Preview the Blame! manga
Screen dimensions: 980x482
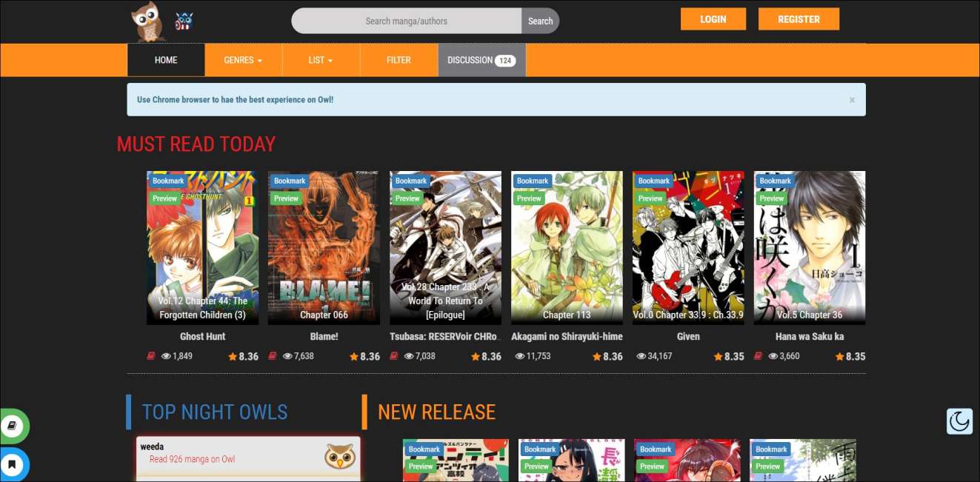[x=286, y=198]
